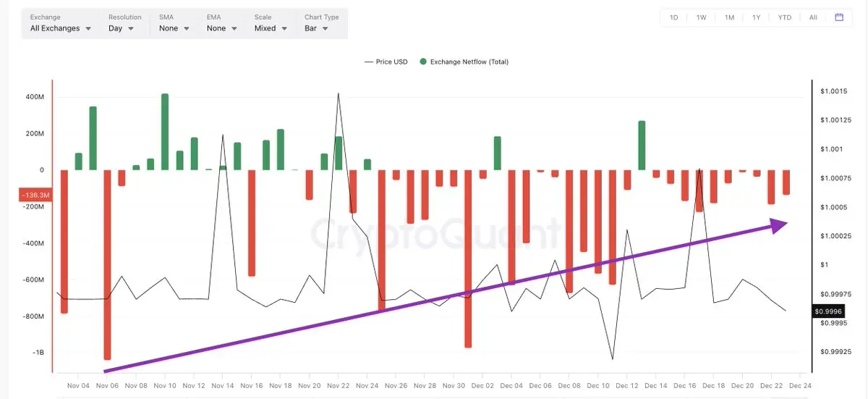Switch to the 1Y time range
868x399 pixels.
click(x=756, y=17)
